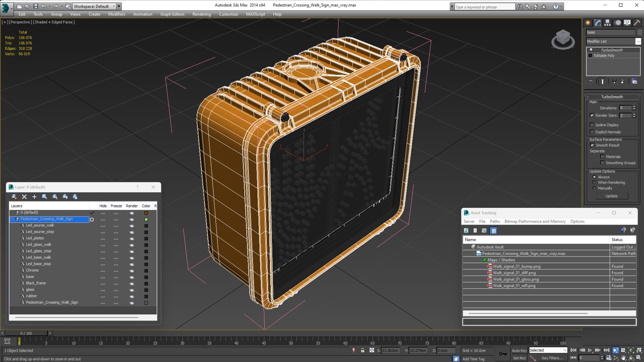Click the Update button in TurboSmooth

click(x=611, y=196)
